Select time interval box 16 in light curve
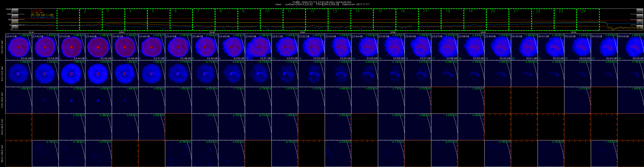644x167 pixels. click(x=407, y=20)
